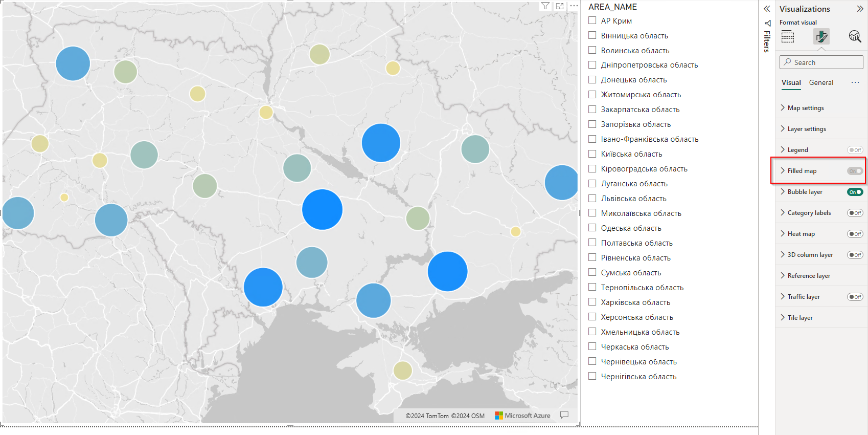Click the Microsoft Azure logo on the map
The height and width of the screenshot is (435, 868).
[522, 416]
